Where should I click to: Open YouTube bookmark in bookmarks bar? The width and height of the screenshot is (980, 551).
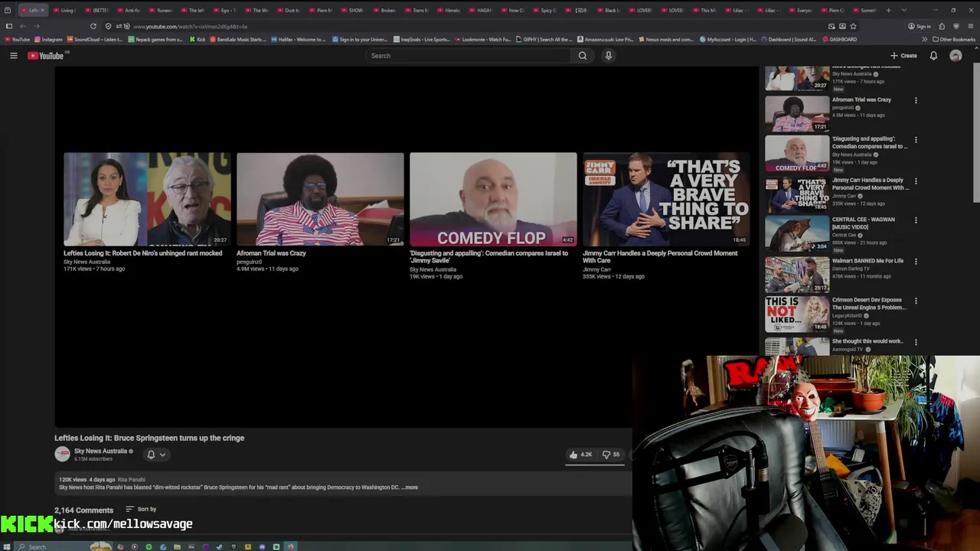pyautogui.click(x=17, y=39)
